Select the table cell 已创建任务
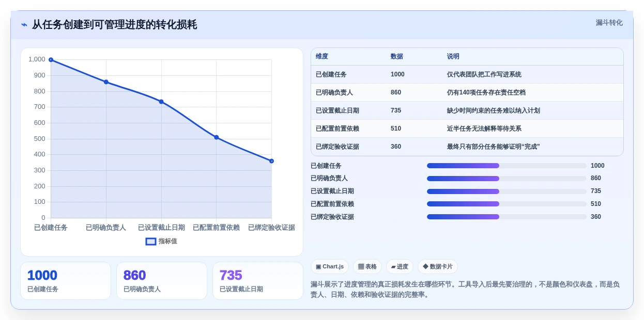This screenshot has height=320, width=644. pos(331,74)
